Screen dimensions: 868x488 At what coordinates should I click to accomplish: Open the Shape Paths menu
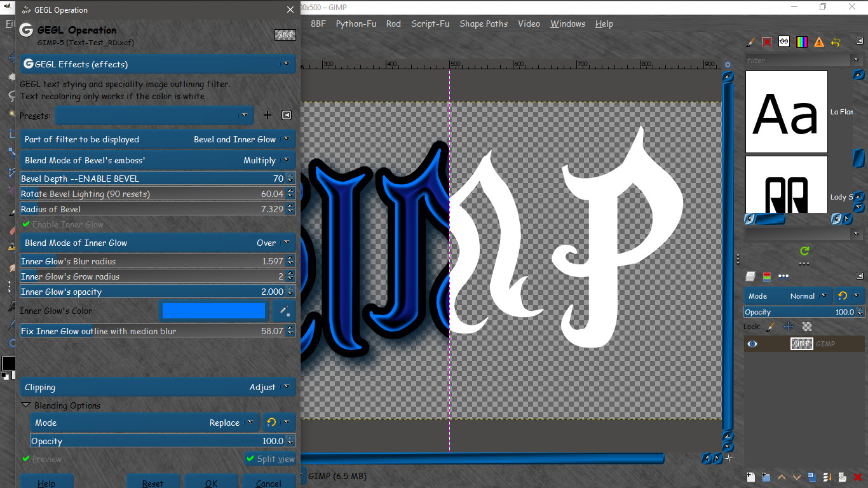click(484, 24)
